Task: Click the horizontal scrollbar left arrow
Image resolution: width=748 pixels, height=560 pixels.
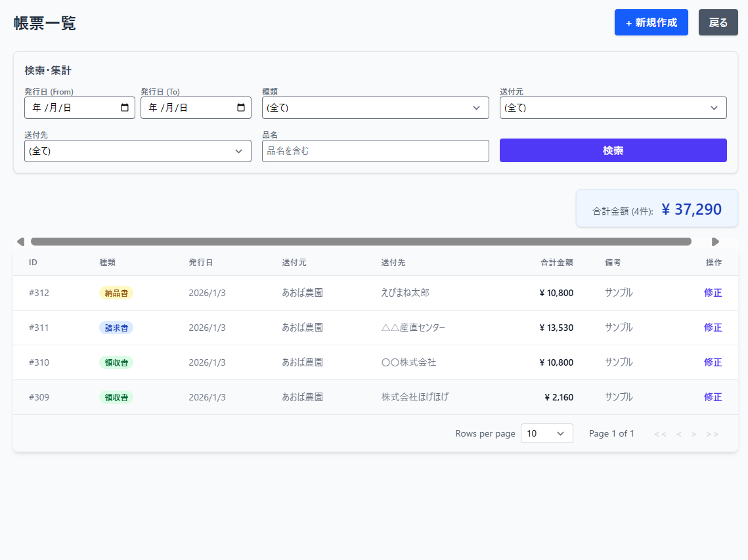Action: tap(20, 242)
